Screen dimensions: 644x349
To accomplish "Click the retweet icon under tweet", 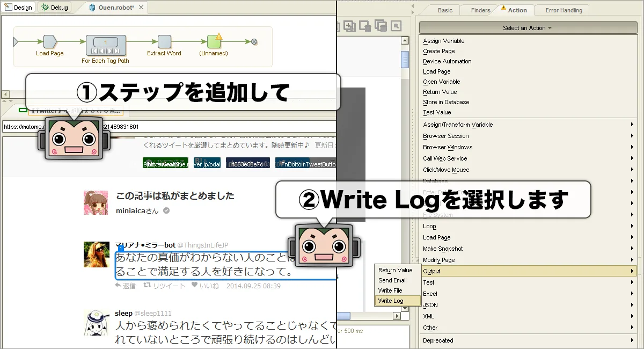I will (x=147, y=286).
